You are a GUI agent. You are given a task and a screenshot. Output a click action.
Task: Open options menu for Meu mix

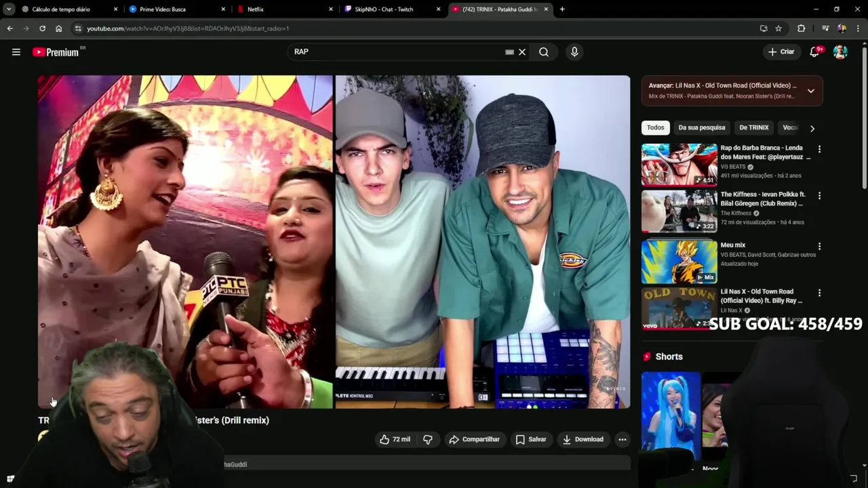point(819,247)
